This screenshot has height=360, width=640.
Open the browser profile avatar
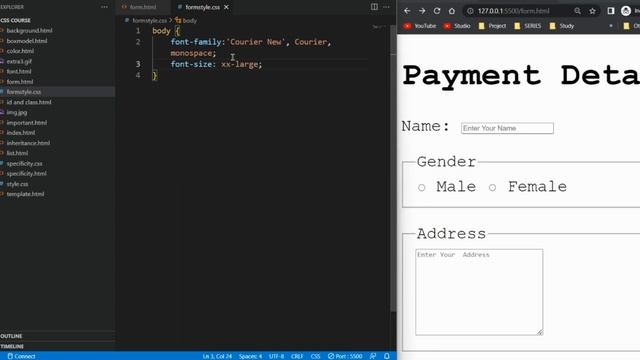[x=626, y=11]
